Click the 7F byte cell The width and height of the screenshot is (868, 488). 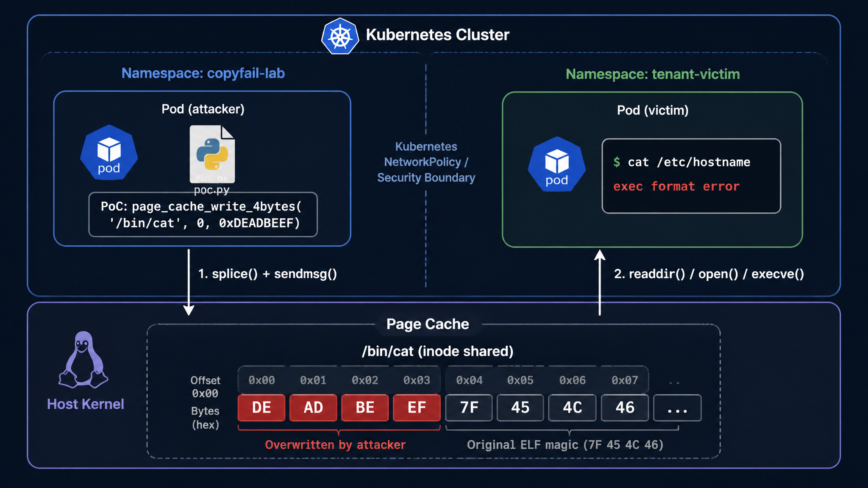[469, 408]
